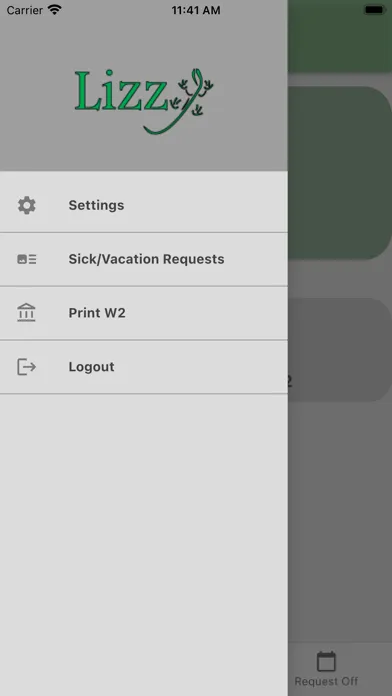This screenshot has width=392, height=696.
Task: Choose Logout from the side menu
Action: point(144,367)
